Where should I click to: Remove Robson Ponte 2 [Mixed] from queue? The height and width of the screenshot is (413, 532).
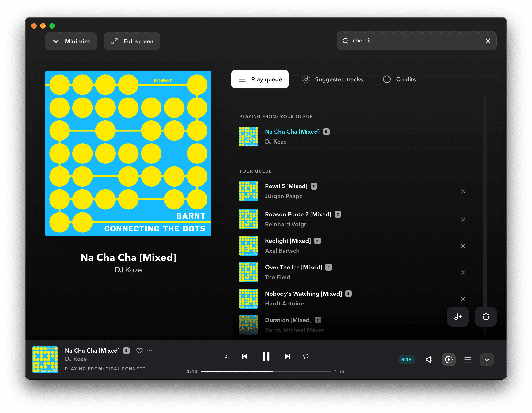(463, 219)
